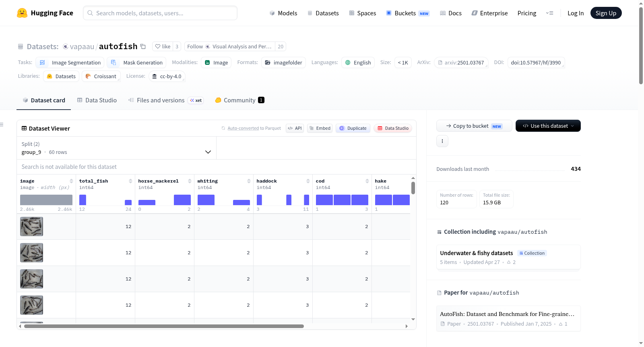Image resolution: width=644 pixels, height=347 pixels.
Task: Click the Sign Up button
Action: 606,13
